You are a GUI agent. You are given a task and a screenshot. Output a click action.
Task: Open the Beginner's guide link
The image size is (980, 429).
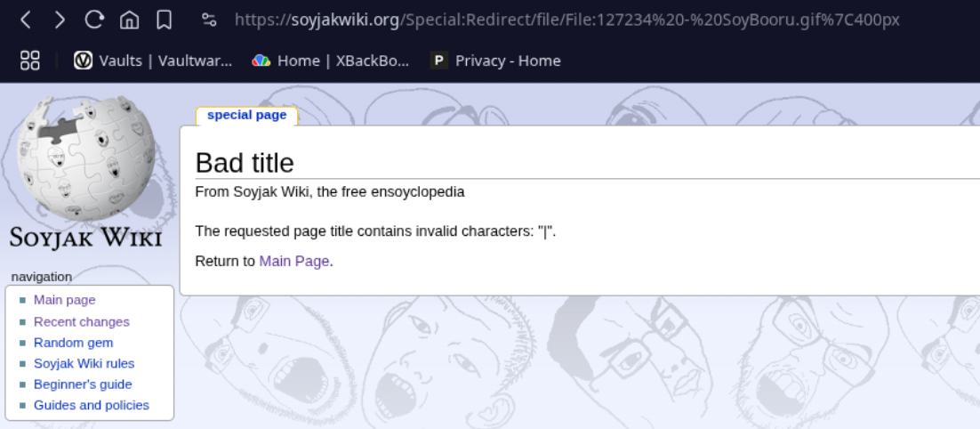point(83,384)
